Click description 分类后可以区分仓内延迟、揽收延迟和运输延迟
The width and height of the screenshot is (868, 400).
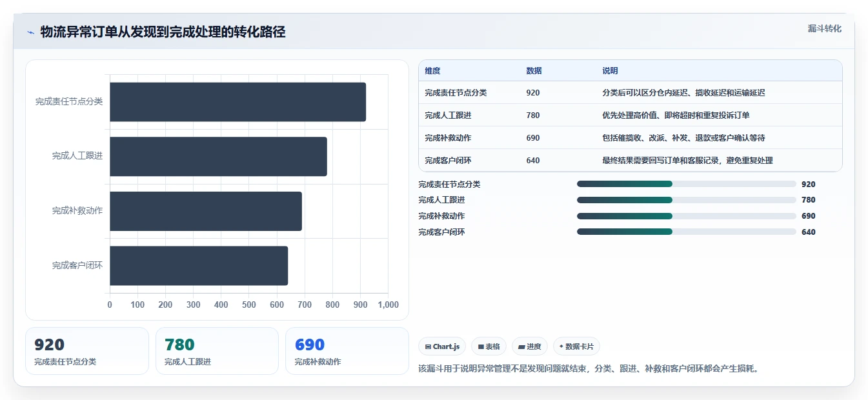[x=683, y=93]
